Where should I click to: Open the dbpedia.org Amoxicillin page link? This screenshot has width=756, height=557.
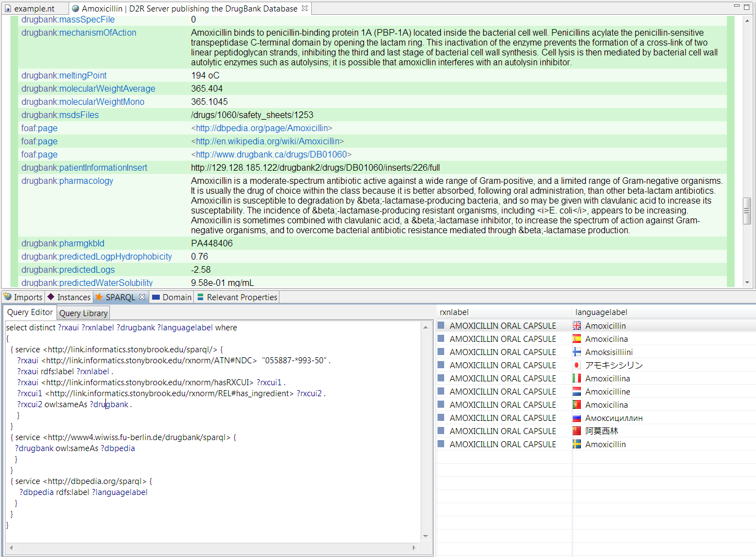[x=261, y=128]
